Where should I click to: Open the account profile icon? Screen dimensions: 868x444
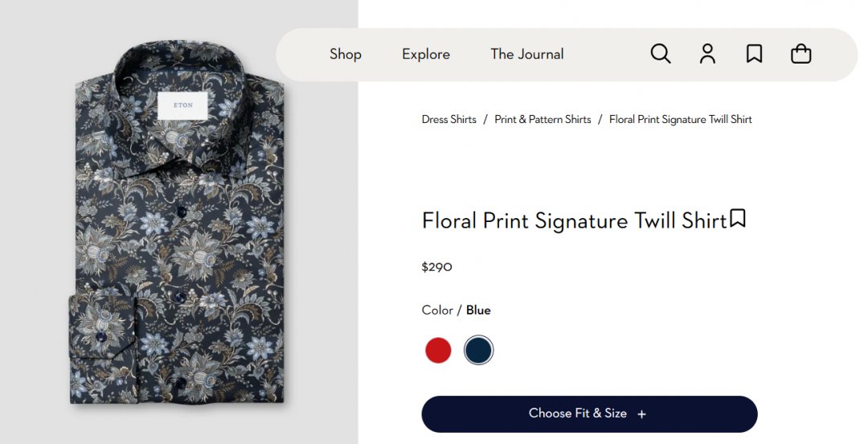[x=707, y=54]
